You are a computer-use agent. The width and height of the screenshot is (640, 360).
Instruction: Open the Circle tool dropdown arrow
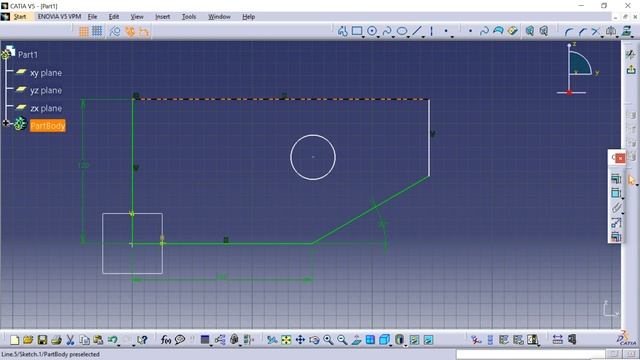378,37
